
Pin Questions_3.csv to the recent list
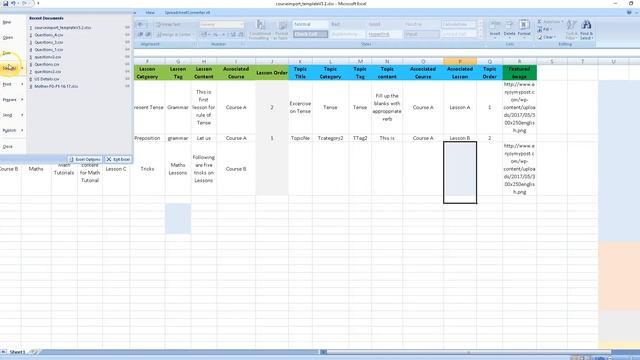click(x=127, y=42)
